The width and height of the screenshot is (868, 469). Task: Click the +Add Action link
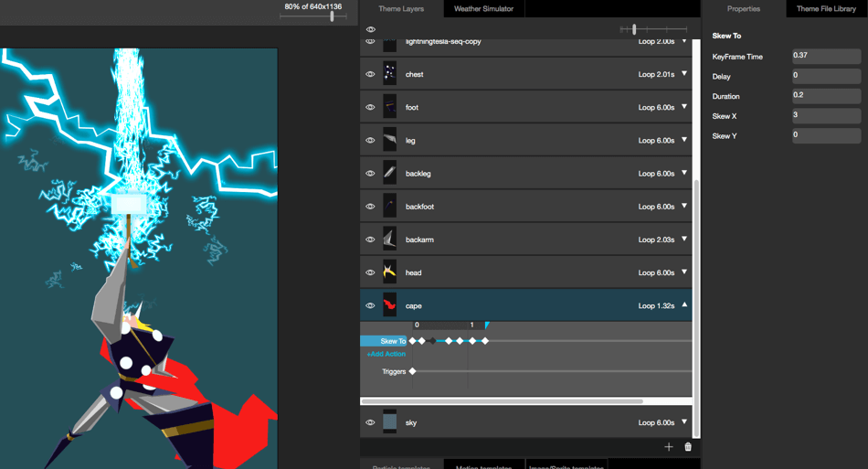pyautogui.click(x=386, y=354)
